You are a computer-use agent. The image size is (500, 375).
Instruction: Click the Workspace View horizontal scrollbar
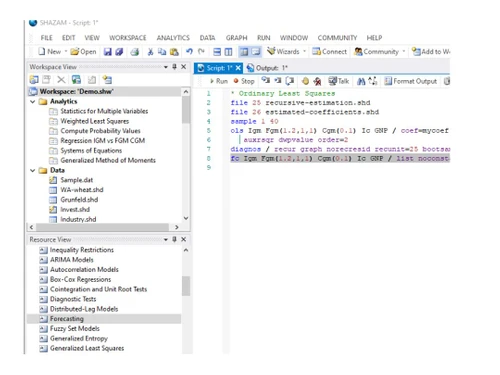[x=103, y=227]
